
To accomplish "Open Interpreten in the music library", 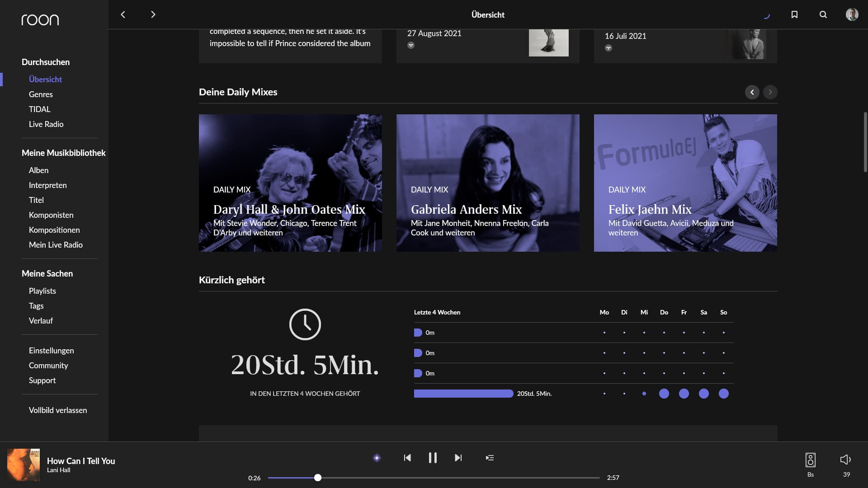I will pos(48,185).
